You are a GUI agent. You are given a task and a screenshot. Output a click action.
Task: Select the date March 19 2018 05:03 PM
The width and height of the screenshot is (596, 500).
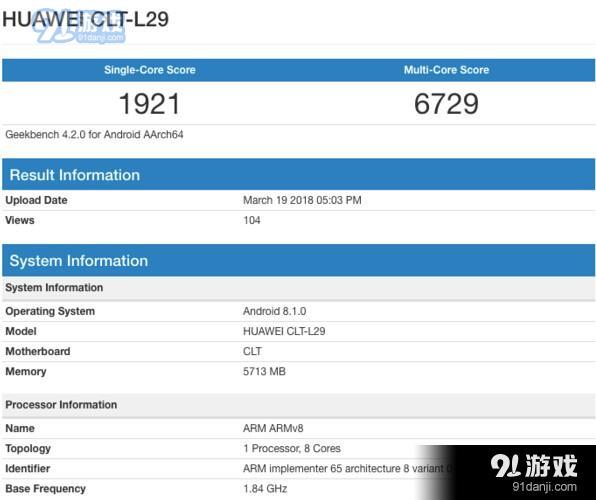click(302, 200)
